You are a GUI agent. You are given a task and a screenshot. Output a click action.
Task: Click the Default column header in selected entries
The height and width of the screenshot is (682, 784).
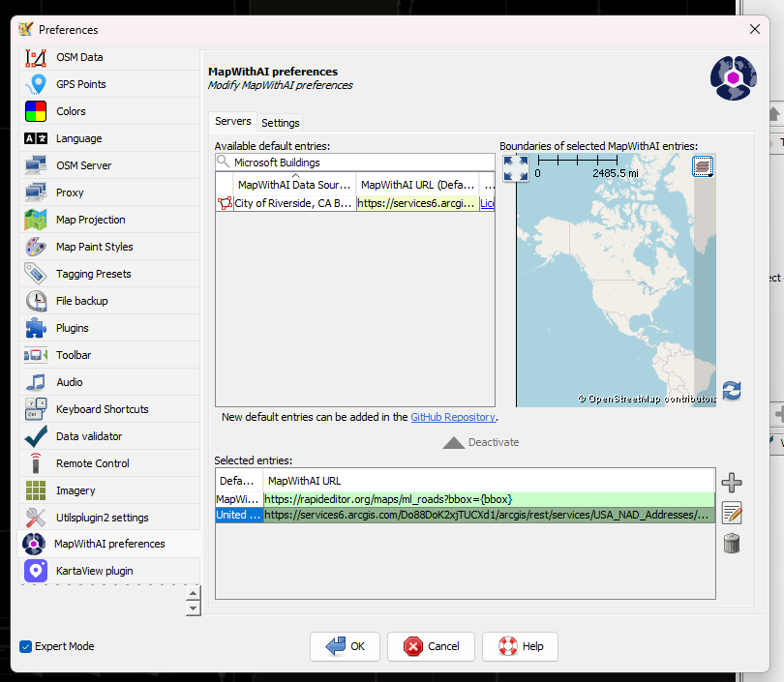pyautogui.click(x=239, y=481)
